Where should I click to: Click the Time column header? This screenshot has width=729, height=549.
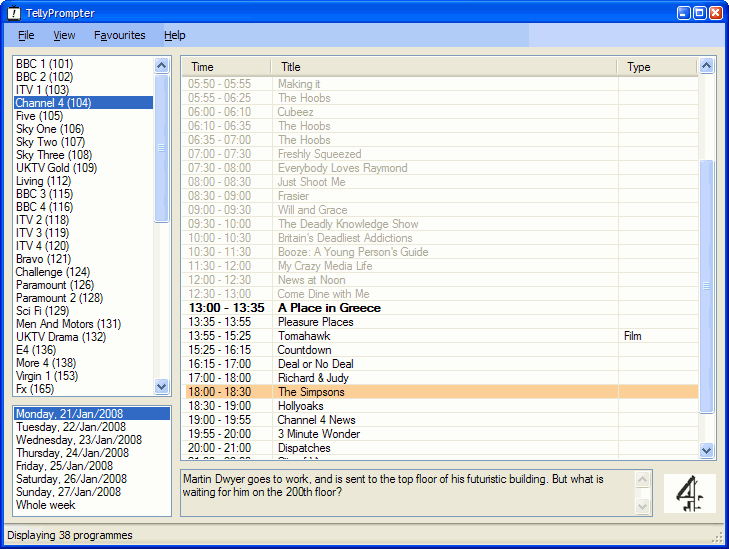coord(226,67)
